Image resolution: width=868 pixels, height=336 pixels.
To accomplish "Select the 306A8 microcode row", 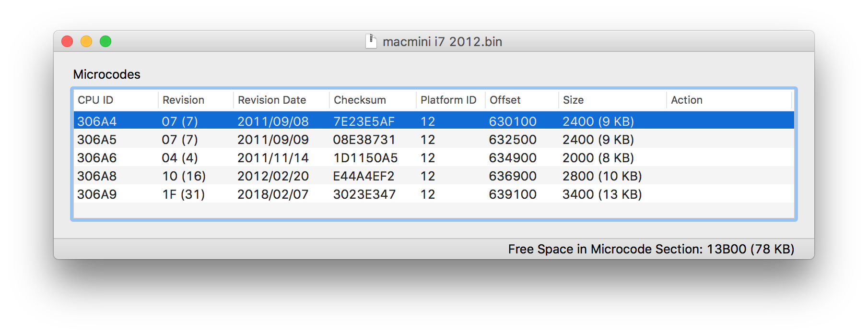I will tap(434, 176).
